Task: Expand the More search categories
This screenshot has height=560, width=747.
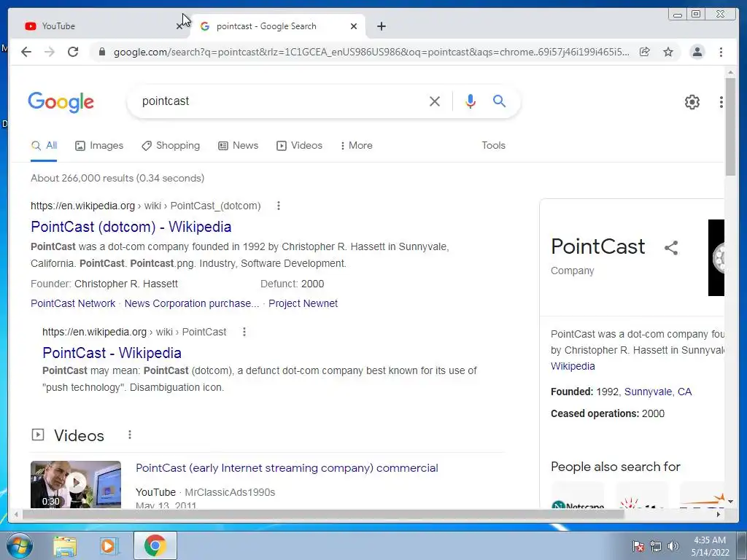Action: coord(356,146)
